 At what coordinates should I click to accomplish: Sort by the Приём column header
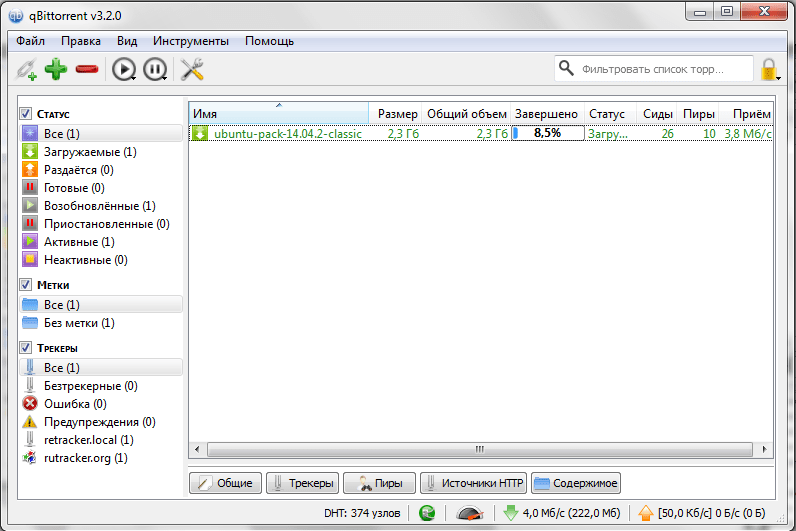(746, 113)
